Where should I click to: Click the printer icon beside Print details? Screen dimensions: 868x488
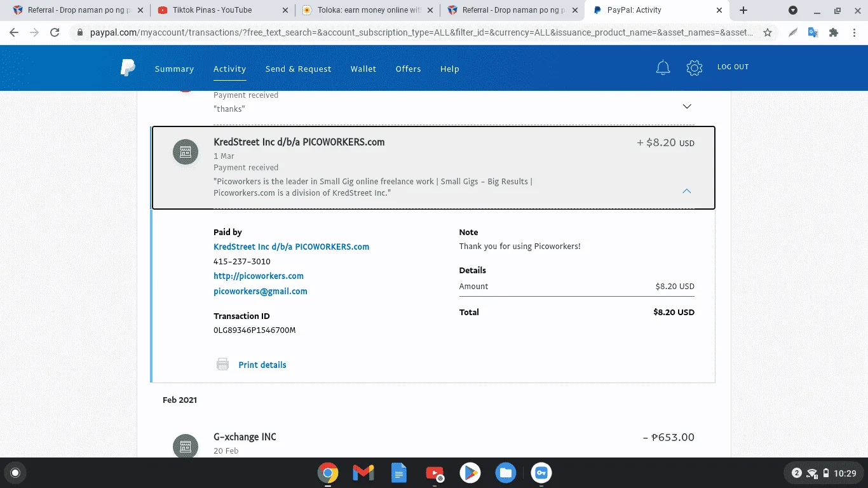[x=222, y=364]
